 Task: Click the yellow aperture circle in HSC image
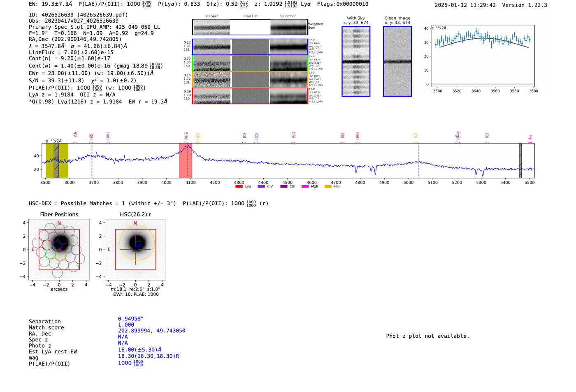pyautogui.click(x=137, y=243)
